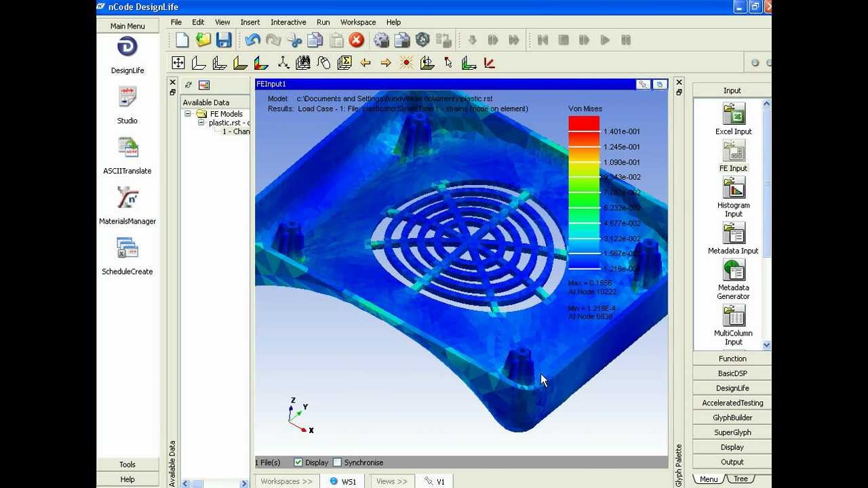Click the Views >> button

[392, 481]
